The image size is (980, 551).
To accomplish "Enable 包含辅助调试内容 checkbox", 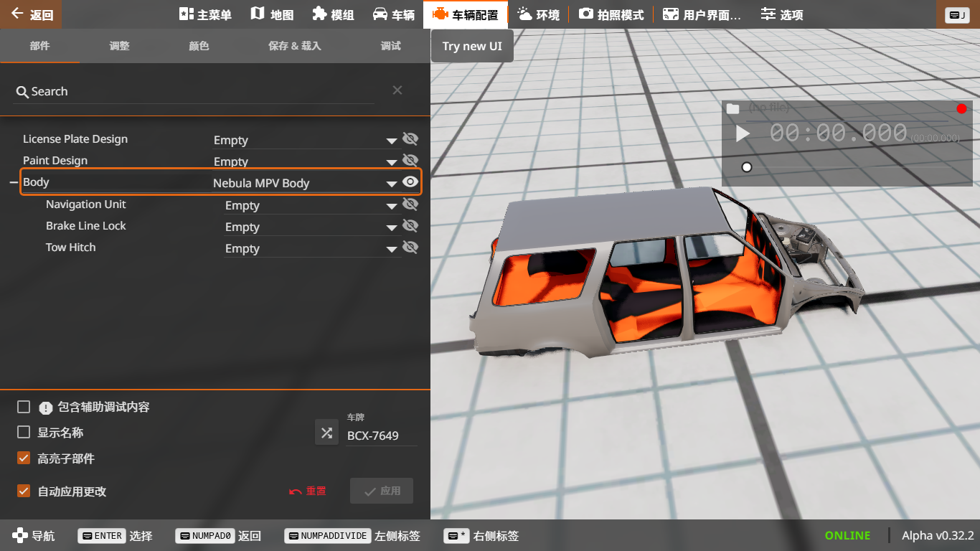I will point(24,407).
